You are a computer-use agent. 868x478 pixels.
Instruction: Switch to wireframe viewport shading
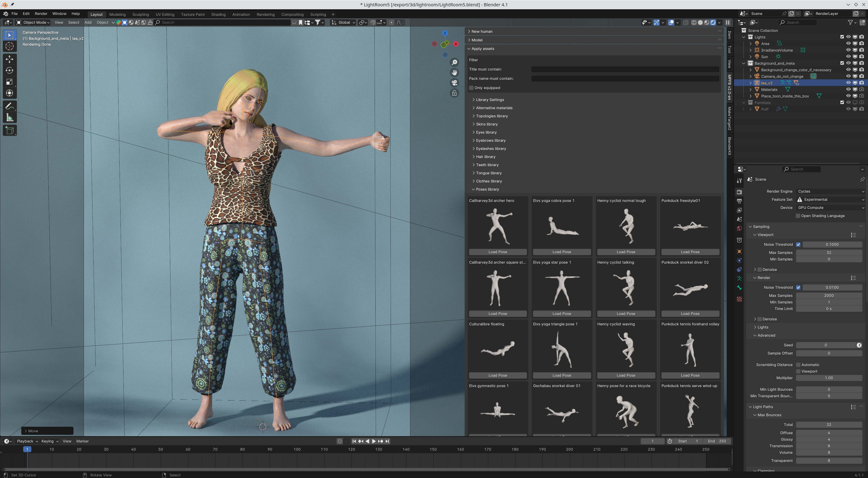point(694,23)
